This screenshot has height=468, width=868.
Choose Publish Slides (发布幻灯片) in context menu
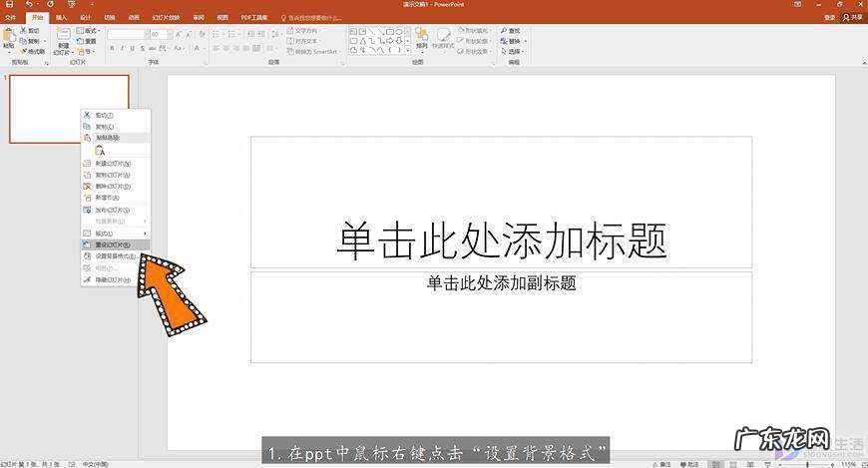coord(115,210)
